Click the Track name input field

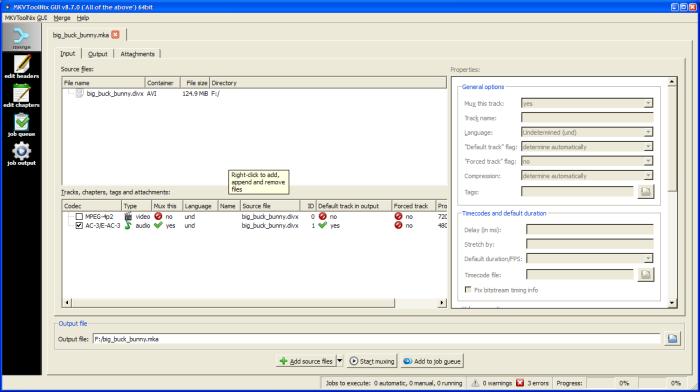pos(587,118)
